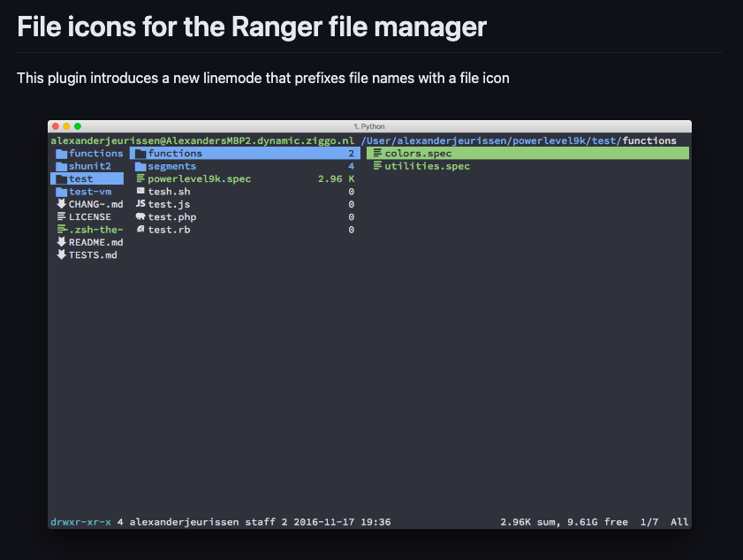Click the '1. Python' terminal window title

coord(369,126)
